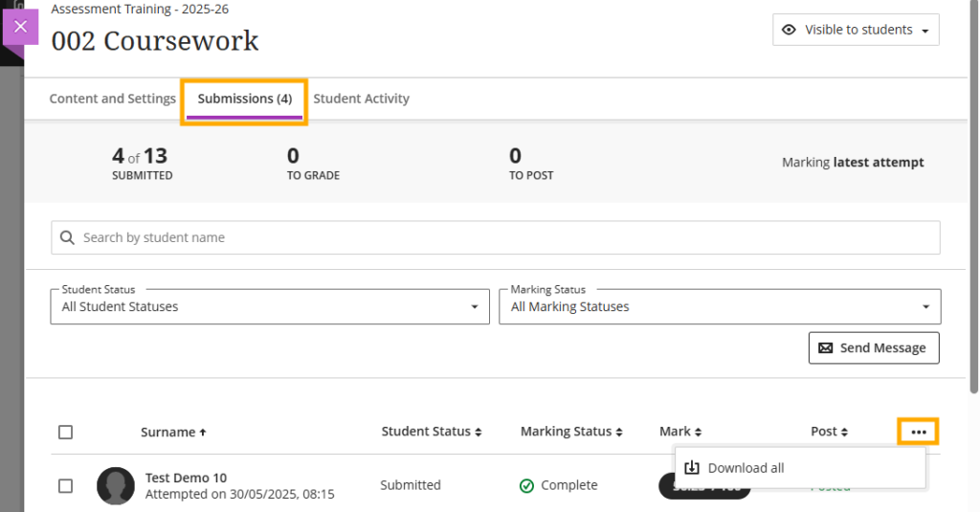980x512 pixels.
Task: Click the Submitted status for Test Demo 10
Action: (x=410, y=485)
